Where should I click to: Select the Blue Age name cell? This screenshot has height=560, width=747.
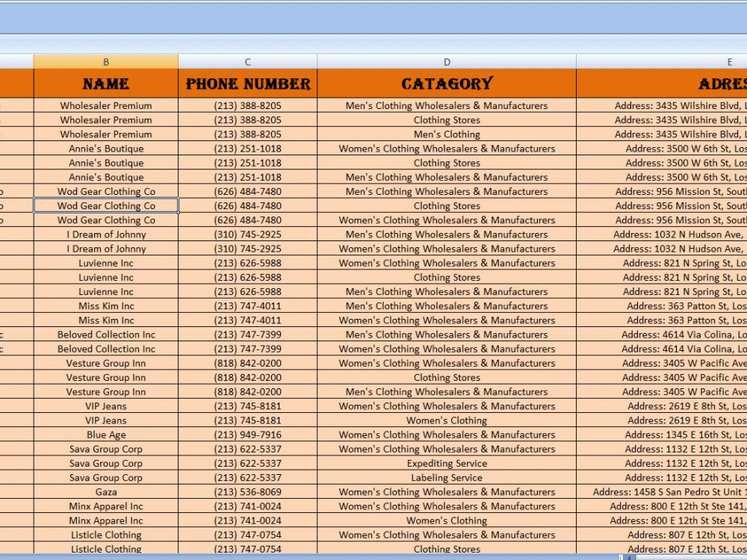coord(106,435)
